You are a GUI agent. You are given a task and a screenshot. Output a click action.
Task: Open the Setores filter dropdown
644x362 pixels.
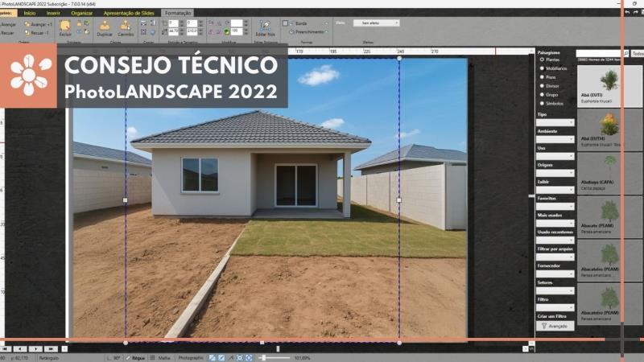pos(555,290)
